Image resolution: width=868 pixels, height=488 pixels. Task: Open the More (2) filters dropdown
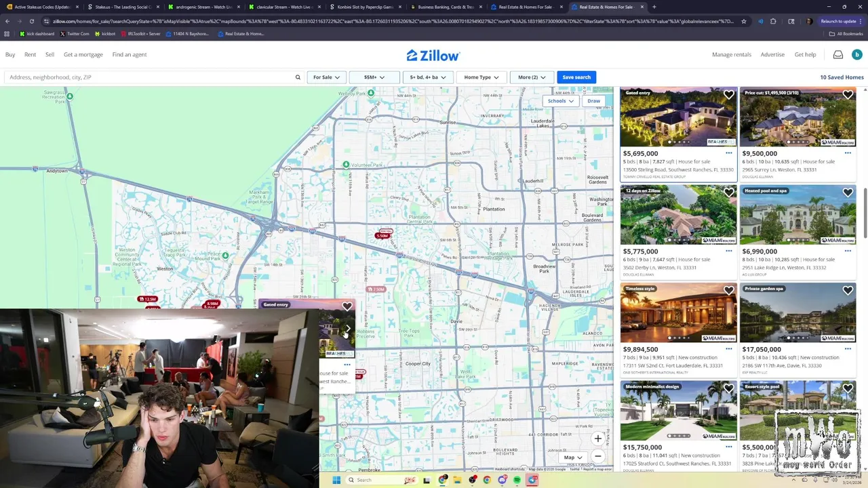[x=532, y=77]
